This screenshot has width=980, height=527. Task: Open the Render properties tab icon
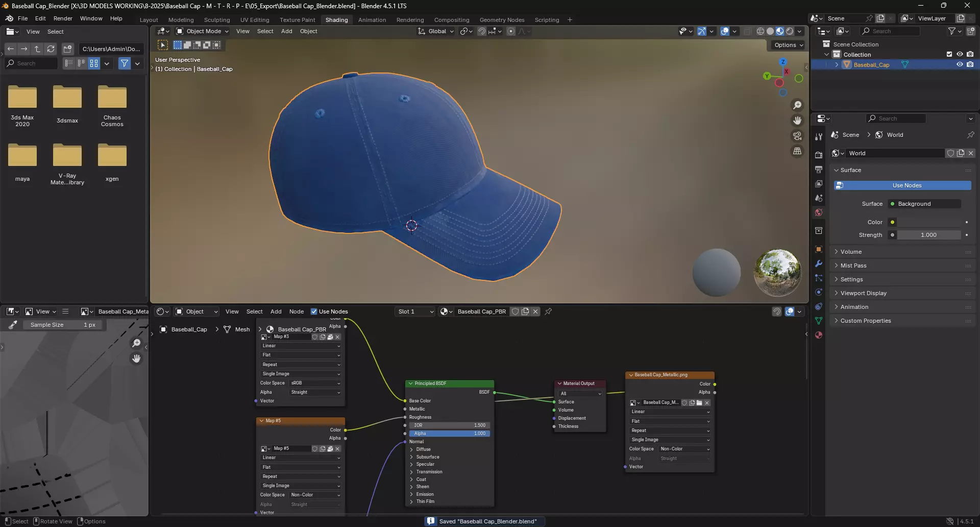(x=819, y=155)
